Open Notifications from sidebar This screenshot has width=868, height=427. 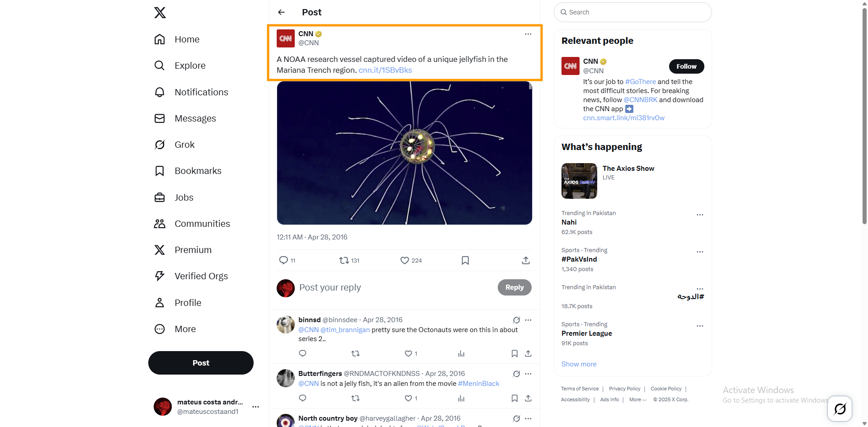click(x=201, y=92)
